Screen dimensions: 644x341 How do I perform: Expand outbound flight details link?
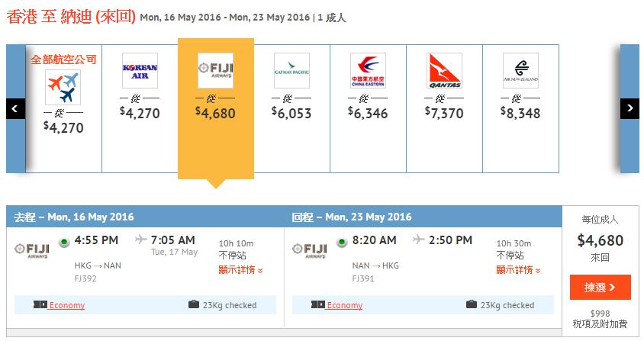click(x=240, y=270)
